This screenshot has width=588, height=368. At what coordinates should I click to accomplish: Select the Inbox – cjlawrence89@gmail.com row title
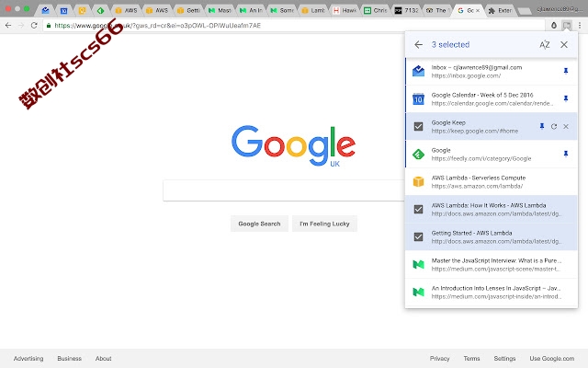(477, 67)
